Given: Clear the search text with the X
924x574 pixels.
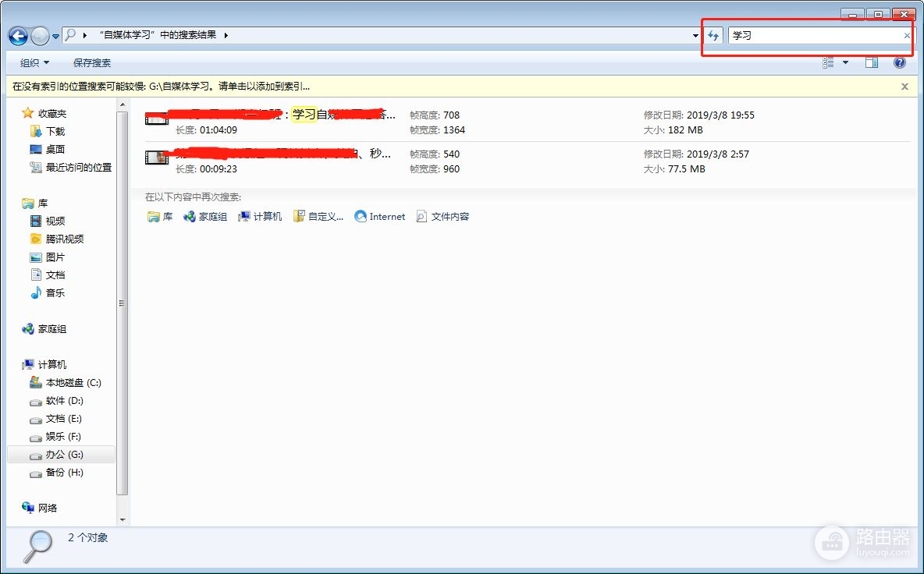Looking at the screenshot, I should (907, 36).
